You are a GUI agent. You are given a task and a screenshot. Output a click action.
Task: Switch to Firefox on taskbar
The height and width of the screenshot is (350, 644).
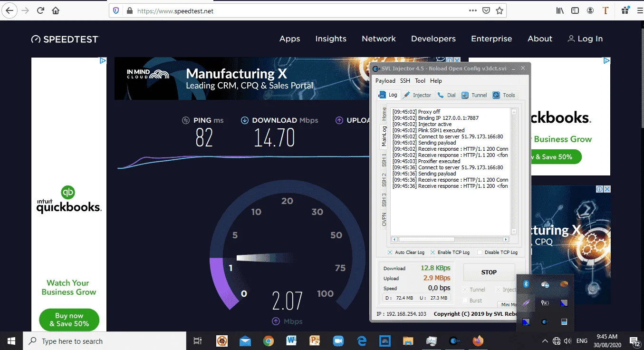(x=478, y=341)
